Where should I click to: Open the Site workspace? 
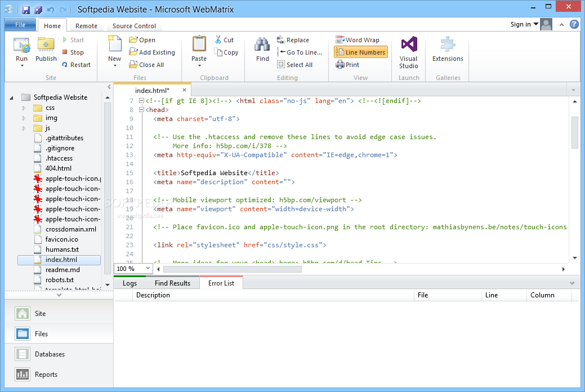[x=59, y=314]
